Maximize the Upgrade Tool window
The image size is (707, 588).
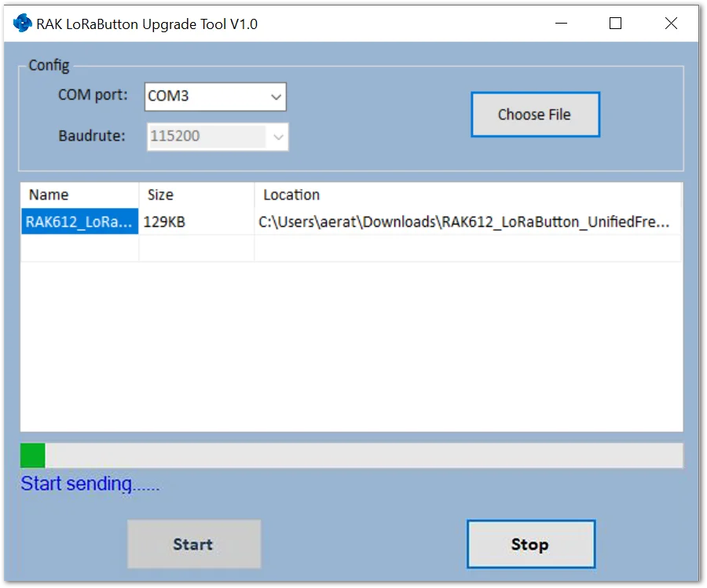pyautogui.click(x=615, y=24)
